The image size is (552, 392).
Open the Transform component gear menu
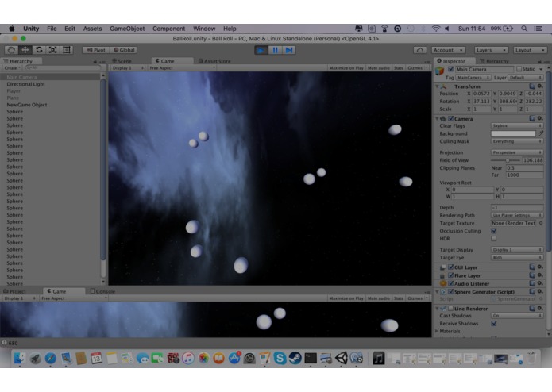click(540, 86)
